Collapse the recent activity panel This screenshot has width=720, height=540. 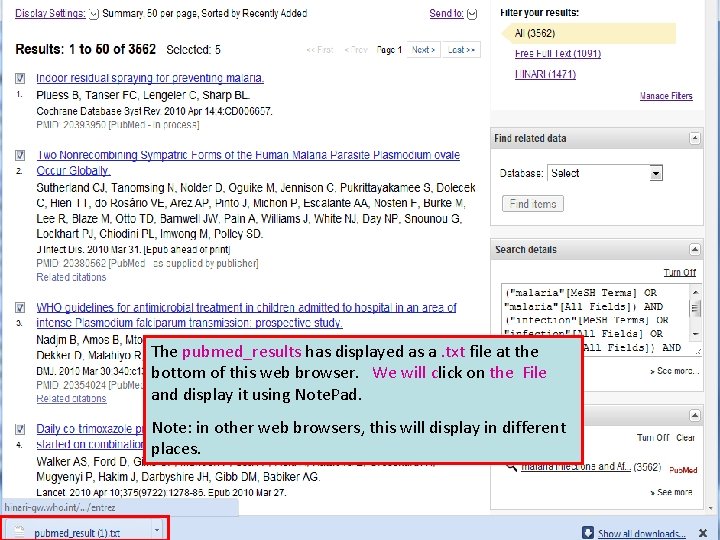click(695, 416)
